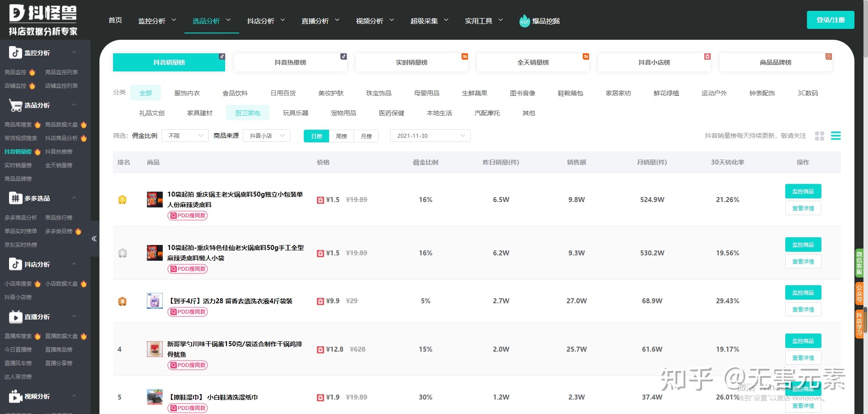Switch ranking to 周榜

[341, 136]
